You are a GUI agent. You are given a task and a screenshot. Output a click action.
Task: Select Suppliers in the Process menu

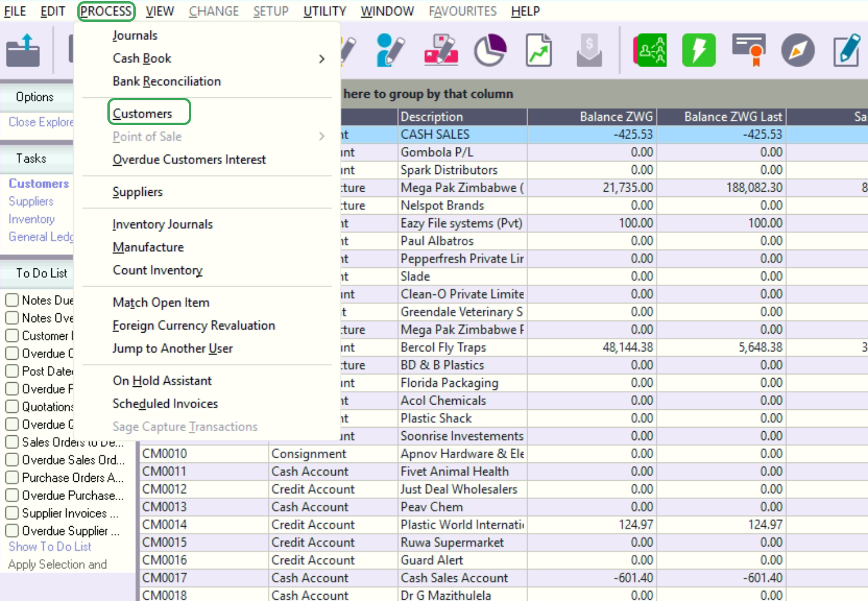[137, 192]
